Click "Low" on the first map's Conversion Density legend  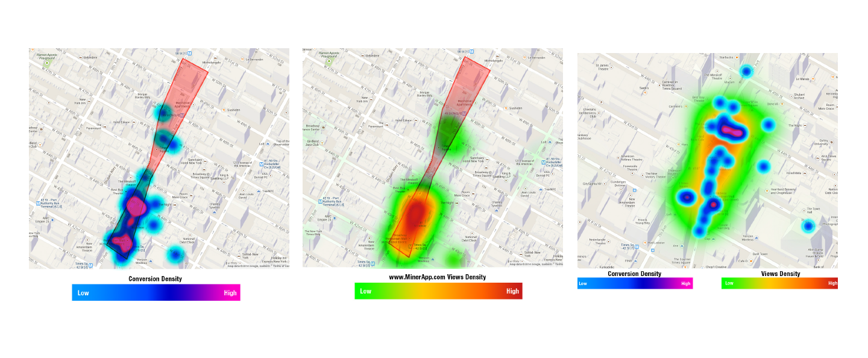point(83,293)
